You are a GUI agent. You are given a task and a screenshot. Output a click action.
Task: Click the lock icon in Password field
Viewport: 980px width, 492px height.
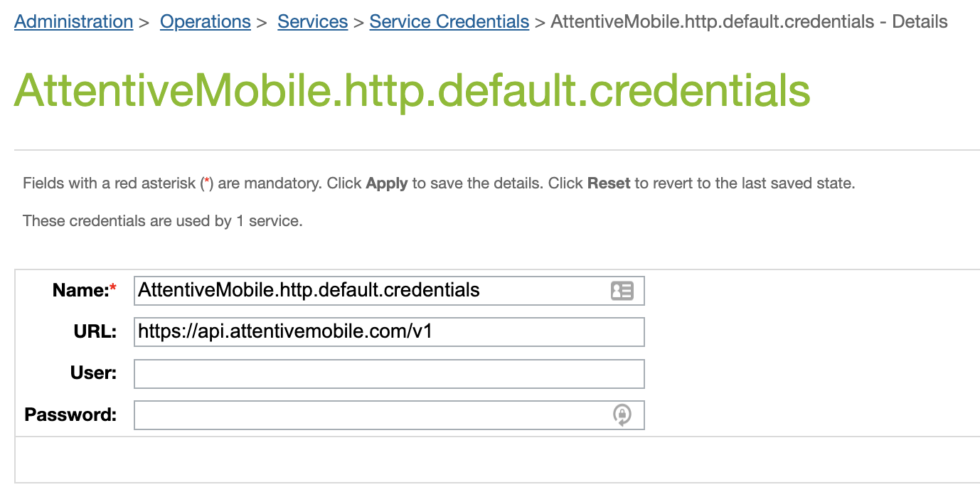[622, 415]
